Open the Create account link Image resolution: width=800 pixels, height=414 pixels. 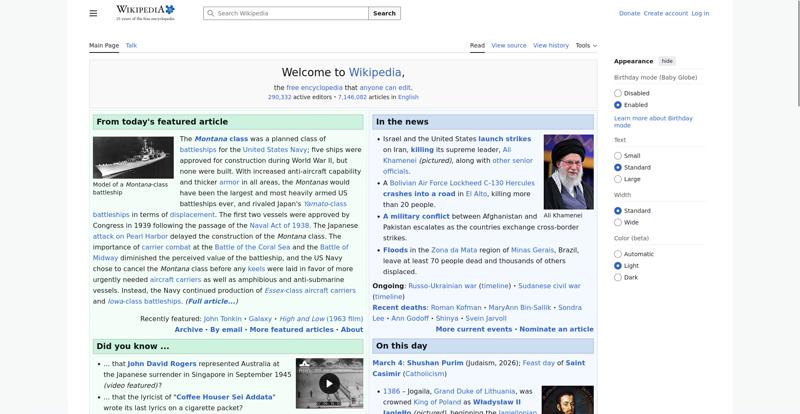coord(665,13)
